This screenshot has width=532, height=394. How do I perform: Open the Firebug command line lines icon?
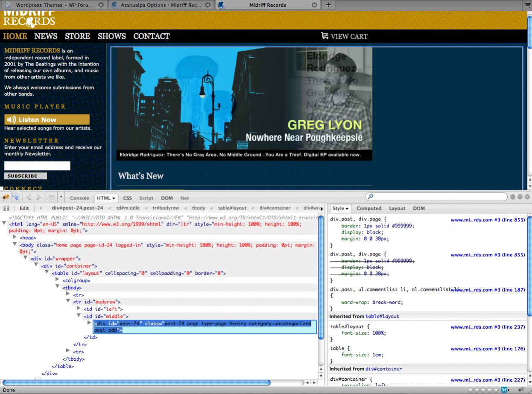[x=51, y=197]
